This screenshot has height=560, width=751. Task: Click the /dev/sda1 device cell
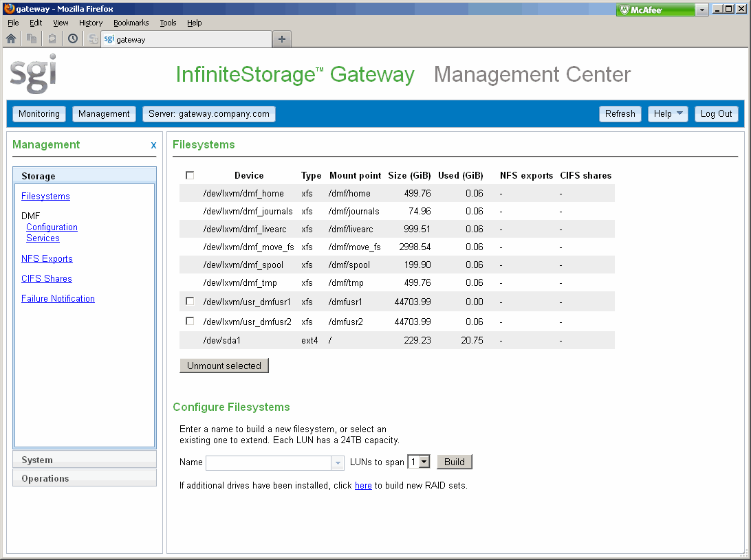(x=221, y=340)
